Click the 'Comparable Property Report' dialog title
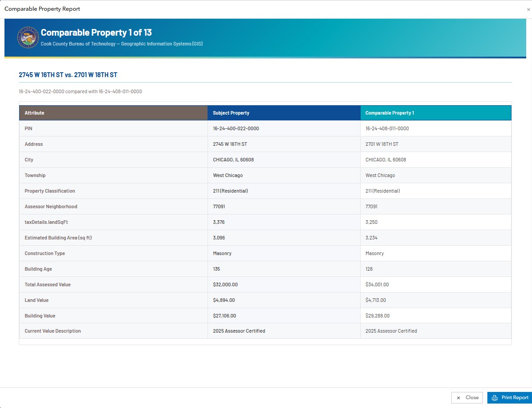The height and width of the screenshot is (408, 532). (x=42, y=9)
